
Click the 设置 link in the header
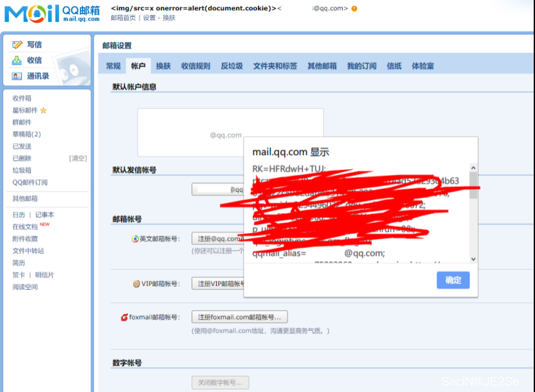(149, 18)
